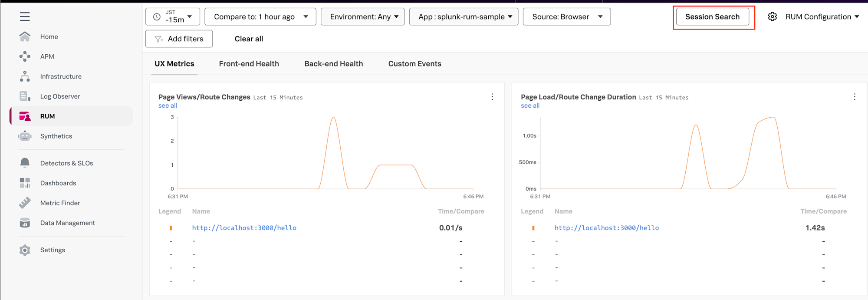The height and width of the screenshot is (300, 868).
Task: Open localhost:3000/hello link in Page Load Duration
Action: tap(607, 228)
